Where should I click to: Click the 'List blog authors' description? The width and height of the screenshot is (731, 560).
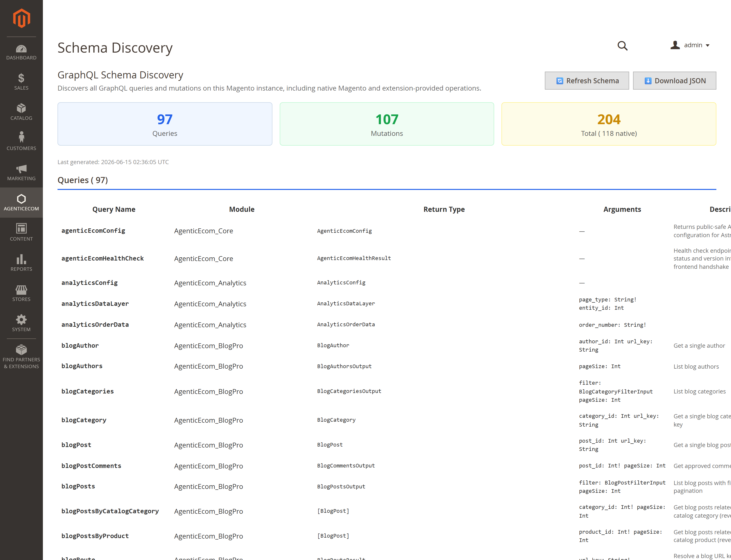click(696, 366)
